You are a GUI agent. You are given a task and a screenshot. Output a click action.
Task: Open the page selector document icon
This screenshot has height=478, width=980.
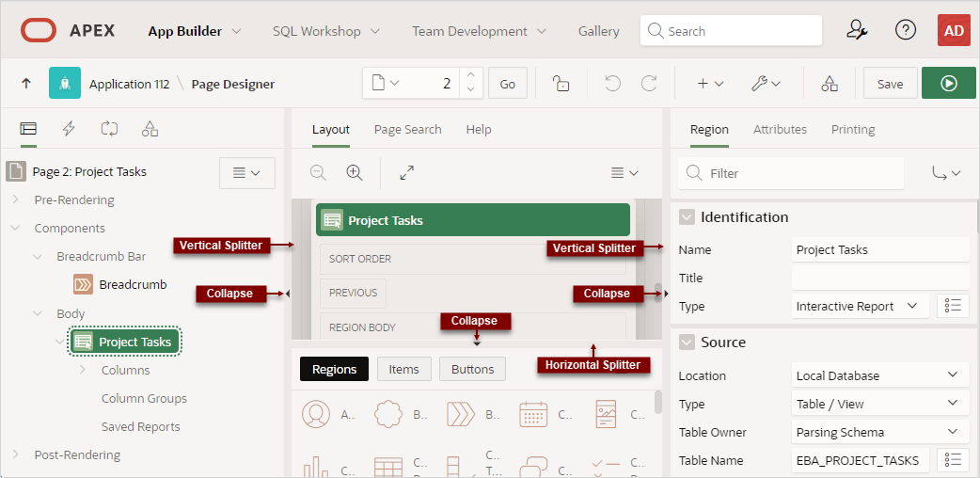pos(385,83)
